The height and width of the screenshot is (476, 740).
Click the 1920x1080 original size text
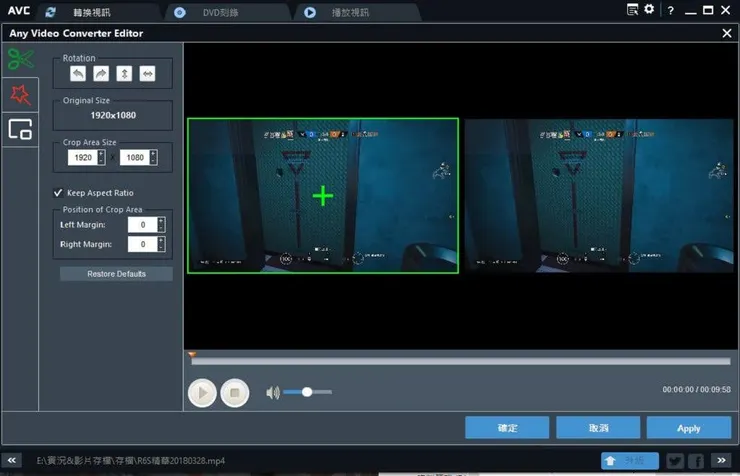click(x=113, y=115)
